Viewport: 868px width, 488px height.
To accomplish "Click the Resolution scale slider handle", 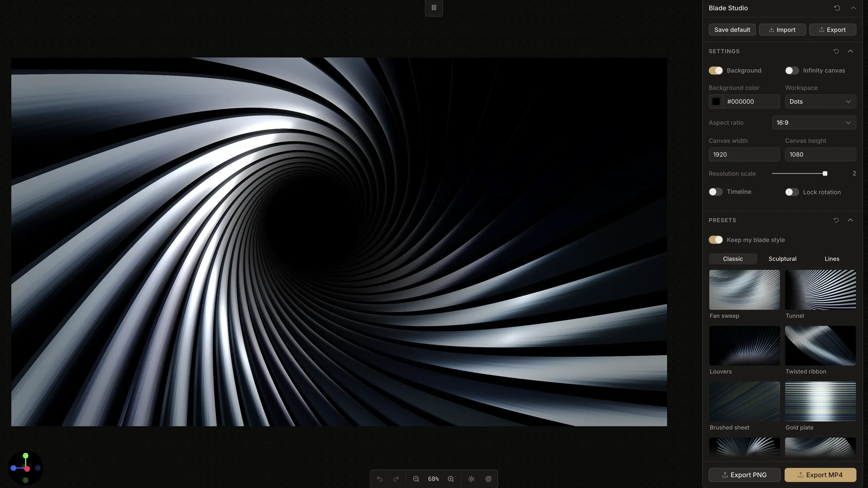I will click(825, 174).
